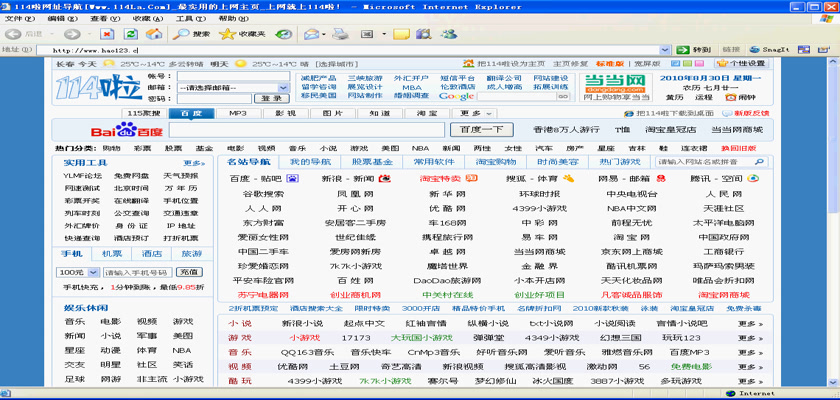Open the 工具 (Tools) menu
The height and width of the screenshot is (400, 840).
189,18
